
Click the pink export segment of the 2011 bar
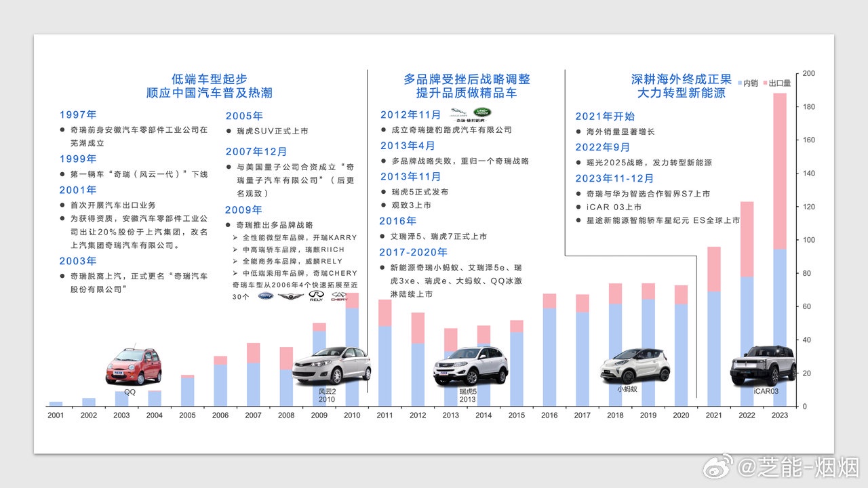coord(384,312)
